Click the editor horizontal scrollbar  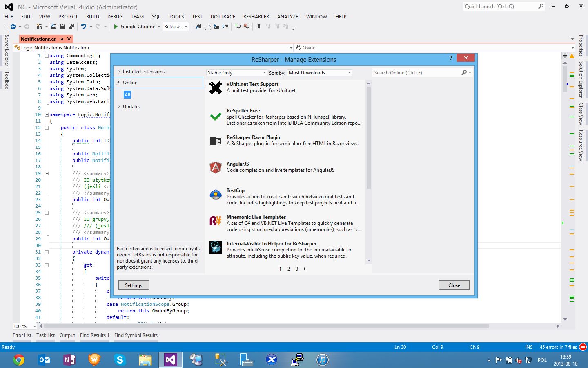coord(266,326)
